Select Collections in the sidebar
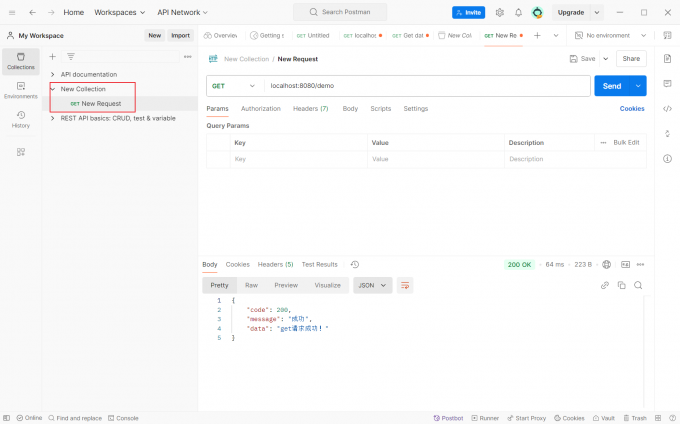This screenshot has height=424, width=680. [21, 61]
